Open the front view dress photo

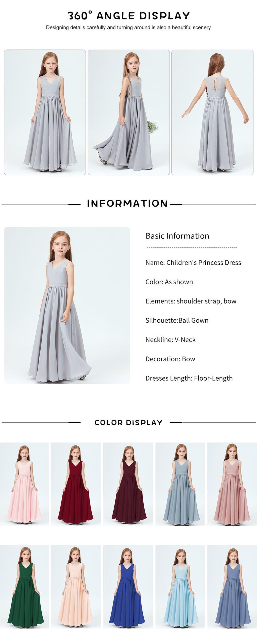[x=45, y=112]
